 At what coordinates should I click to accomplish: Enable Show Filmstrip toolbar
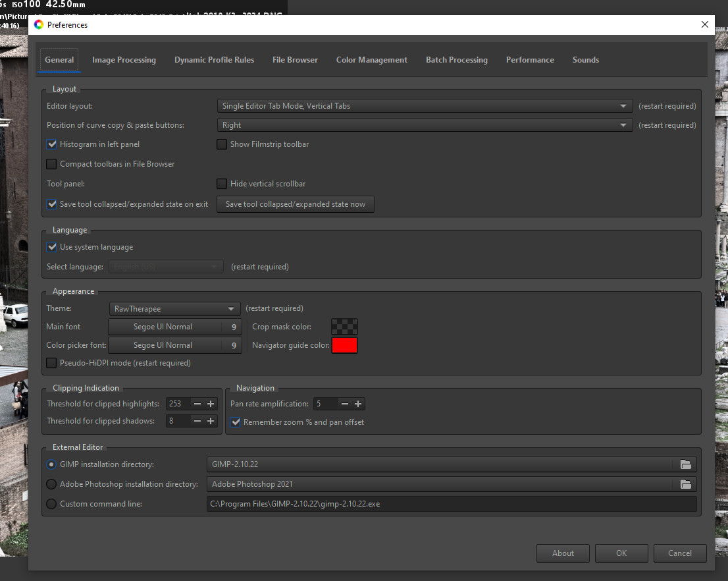pos(222,144)
